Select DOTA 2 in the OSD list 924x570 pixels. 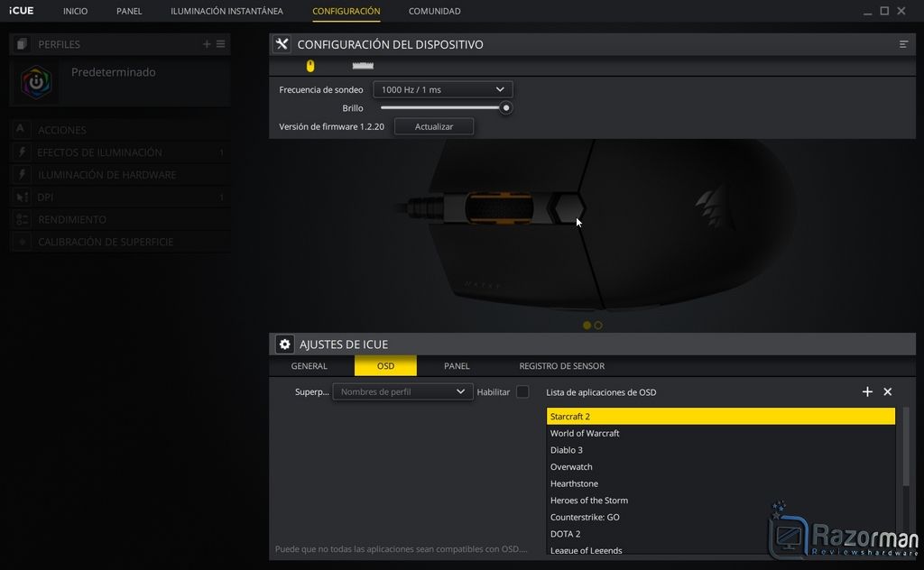(721, 534)
